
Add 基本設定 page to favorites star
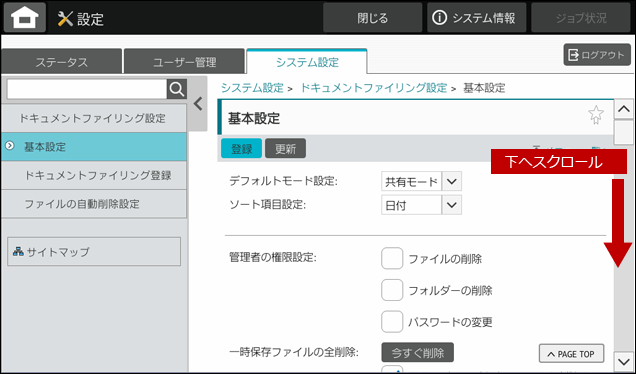click(595, 114)
